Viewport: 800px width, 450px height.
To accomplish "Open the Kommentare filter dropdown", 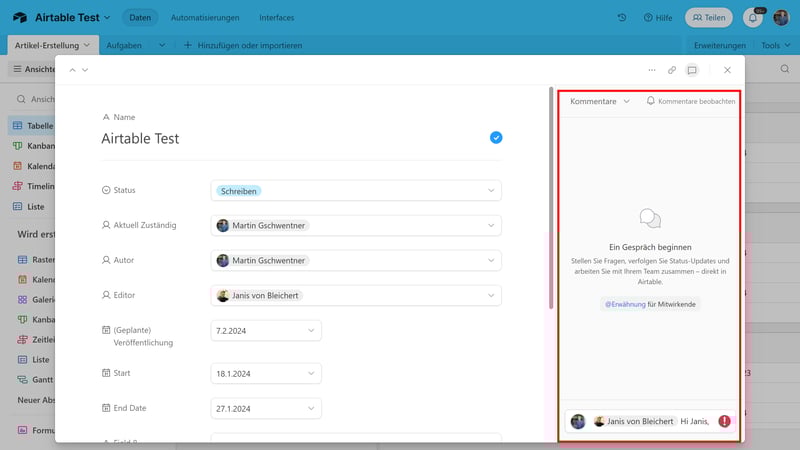I will click(600, 101).
